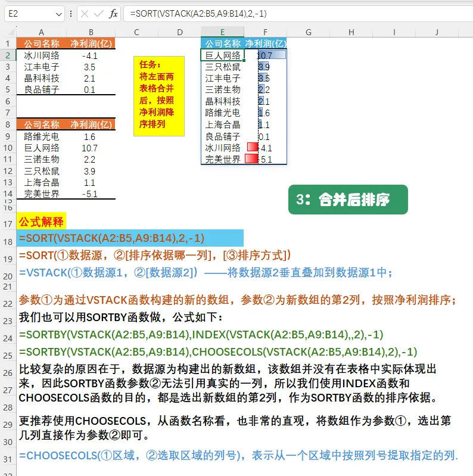Click cell B2 with value -4.1
The width and height of the screenshot is (473, 476).
[x=91, y=55]
